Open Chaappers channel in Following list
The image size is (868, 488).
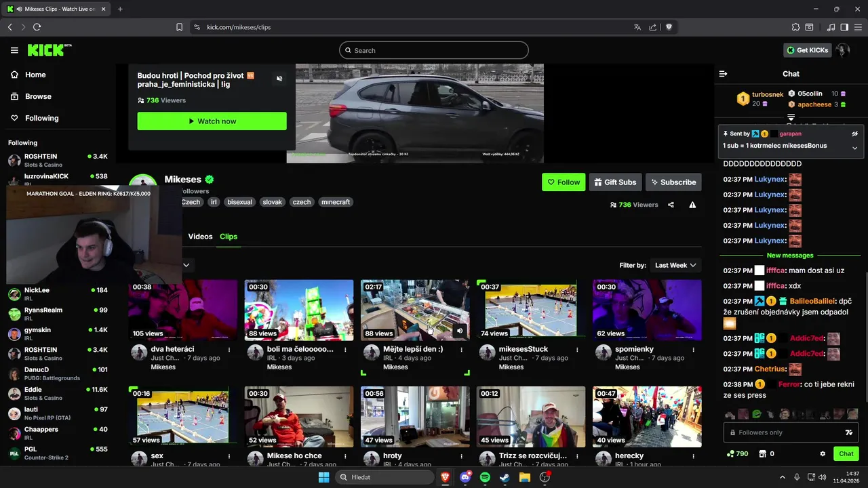58,433
